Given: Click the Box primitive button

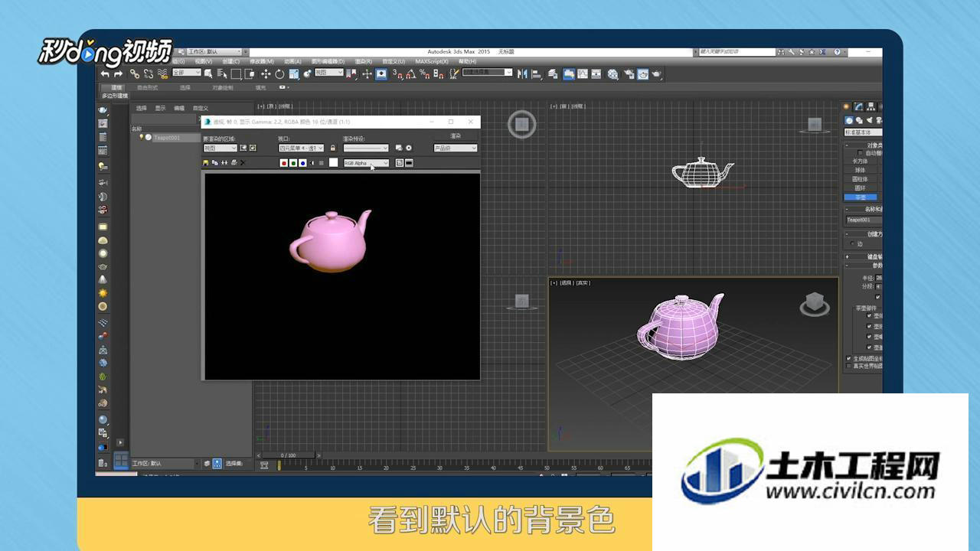Looking at the screenshot, I should click(x=861, y=161).
